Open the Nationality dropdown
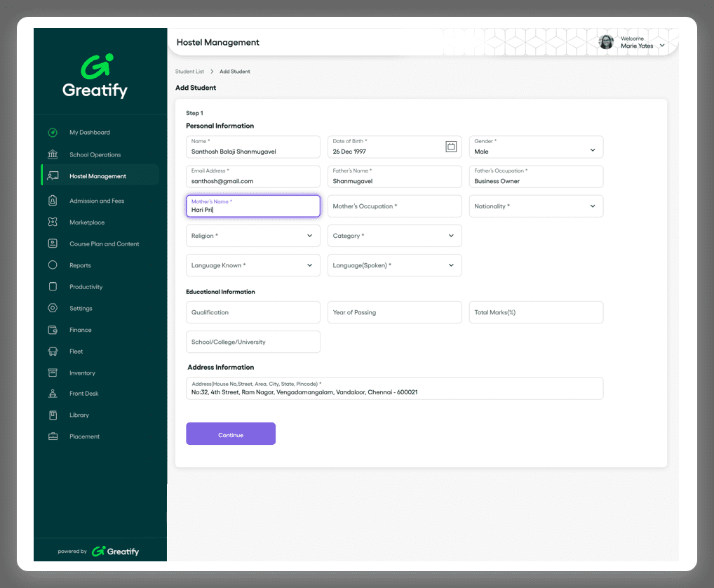Viewport: 714px width, 588px height. [x=592, y=206]
